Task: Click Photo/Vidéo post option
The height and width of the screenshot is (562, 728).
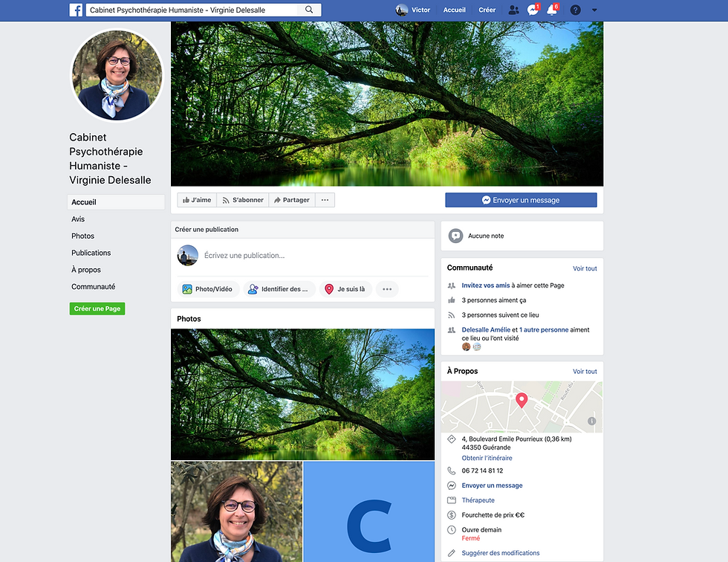Action: click(x=208, y=289)
